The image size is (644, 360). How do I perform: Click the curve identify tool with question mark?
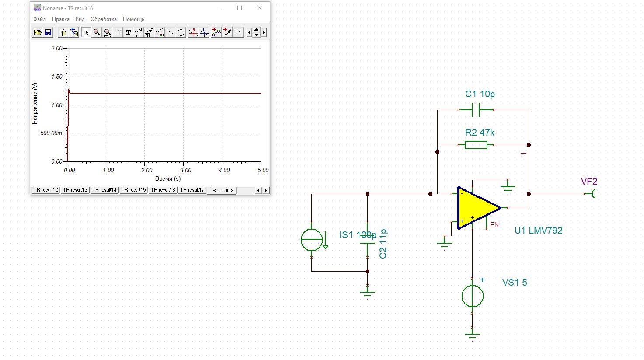pos(149,32)
